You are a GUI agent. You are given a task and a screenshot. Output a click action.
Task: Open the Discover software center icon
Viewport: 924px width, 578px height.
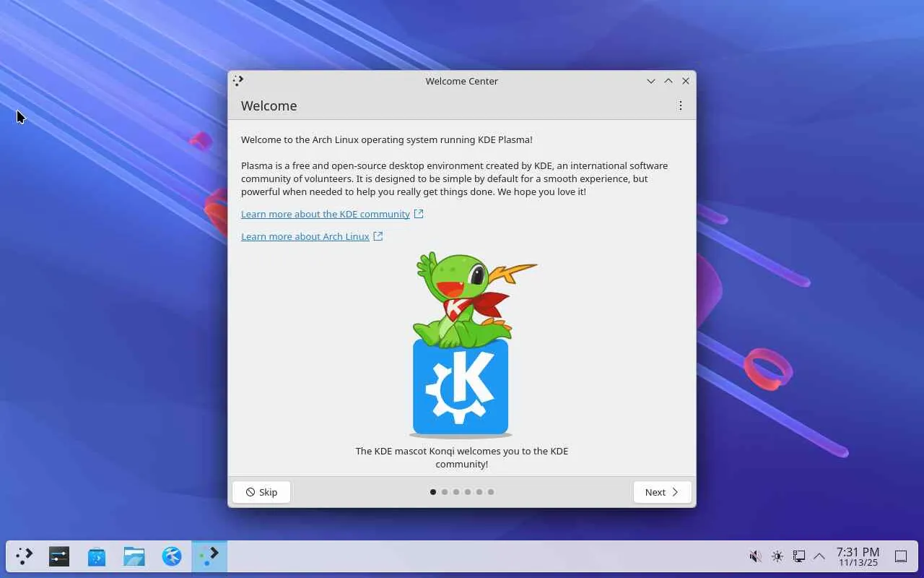click(x=97, y=556)
